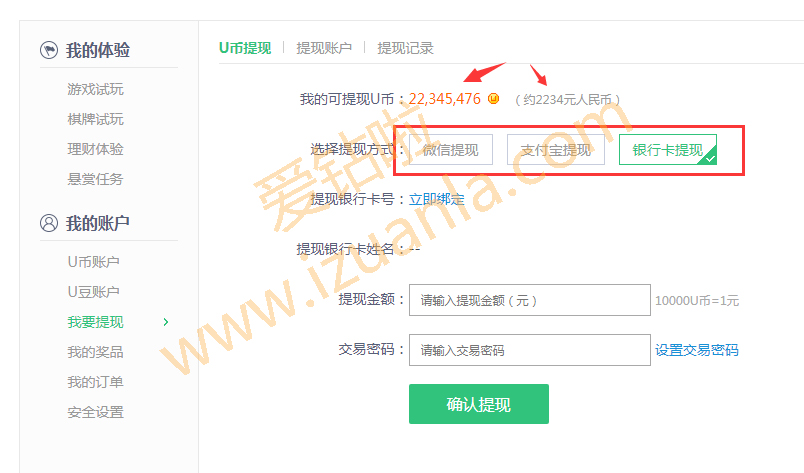The width and height of the screenshot is (804, 473).
Task: Open 安全设置 in the sidebar
Action: coord(95,412)
